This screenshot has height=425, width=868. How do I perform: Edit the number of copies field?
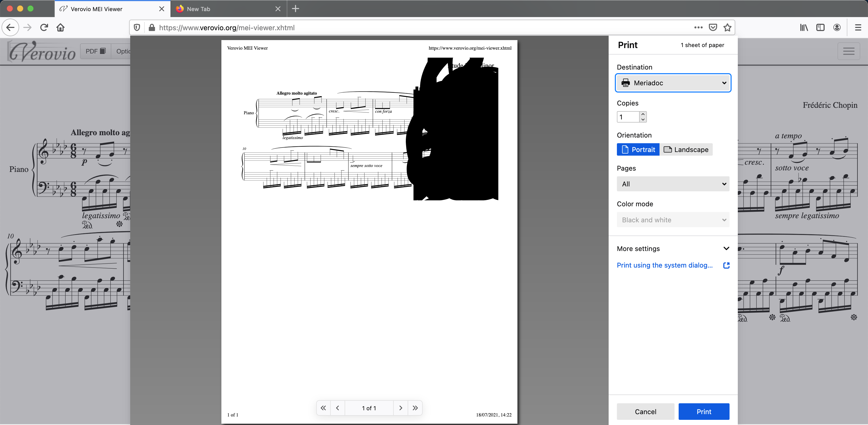pyautogui.click(x=629, y=117)
